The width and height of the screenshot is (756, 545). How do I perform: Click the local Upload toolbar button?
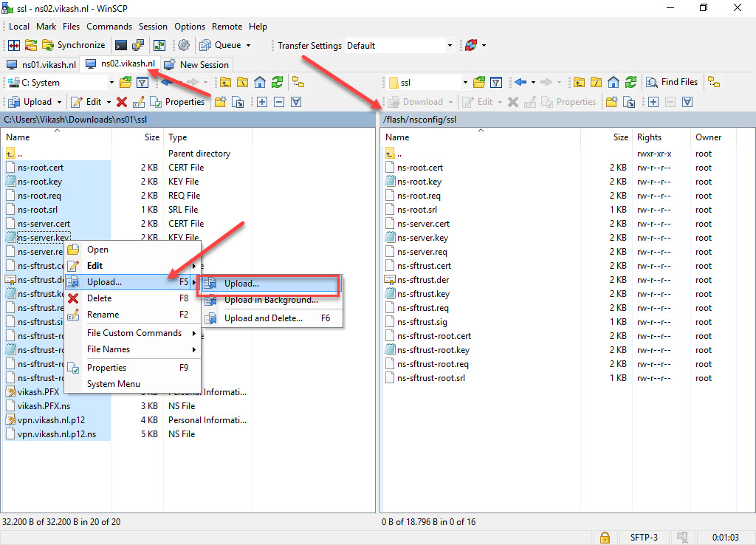coord(30,102)
